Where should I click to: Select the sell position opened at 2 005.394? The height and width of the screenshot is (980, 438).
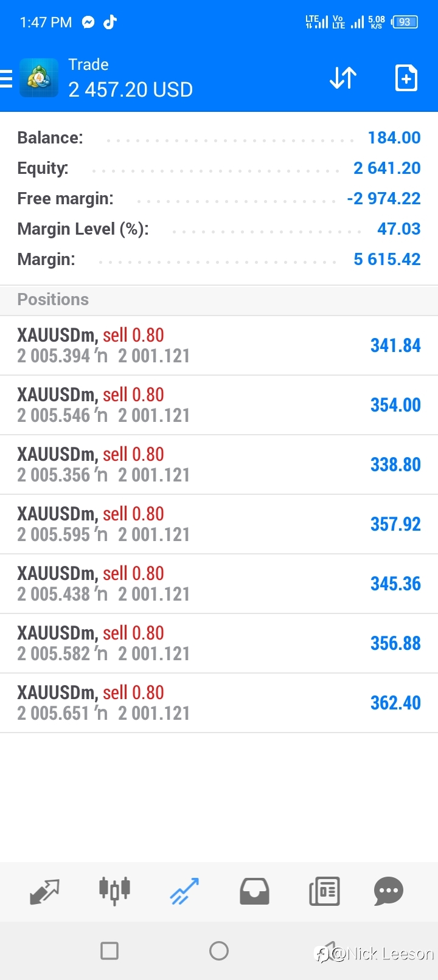(x=219, y=345)
